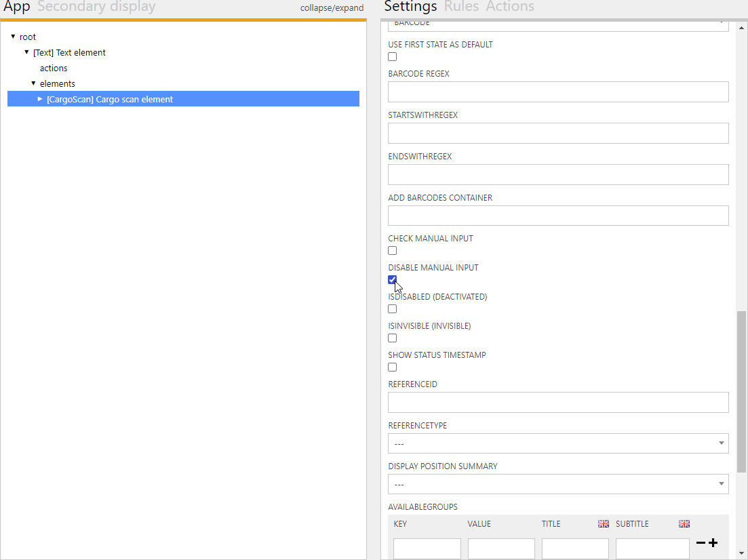
Task: Click the settings panel vertical scrollbar thumb
Action: point(741,392)
